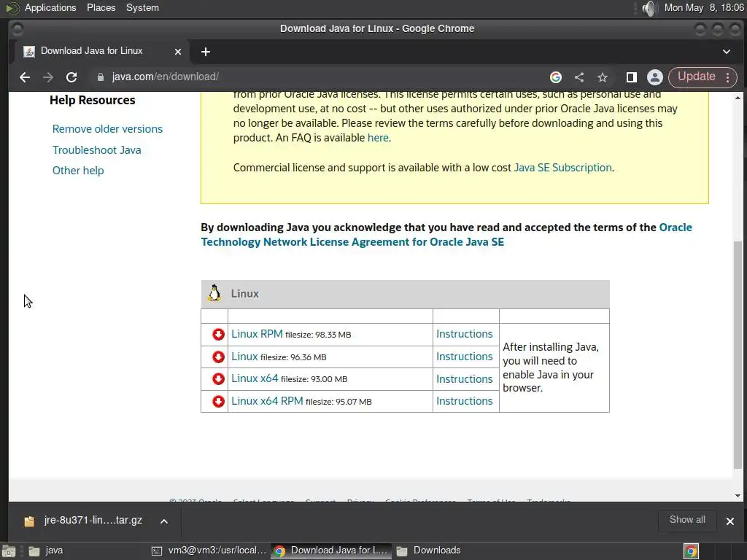
Task: Close the downloads bar
Action: (x=729, y=521)
